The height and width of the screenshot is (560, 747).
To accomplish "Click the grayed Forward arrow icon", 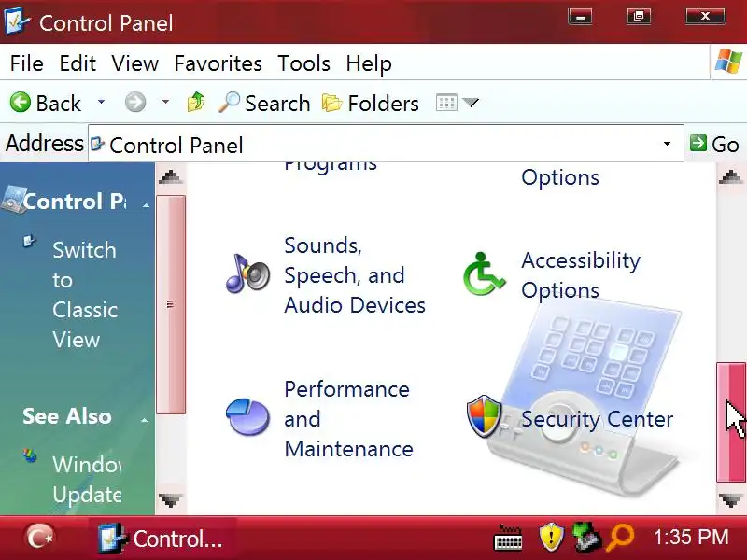I will pyautogui.click(x=135, y=103).
